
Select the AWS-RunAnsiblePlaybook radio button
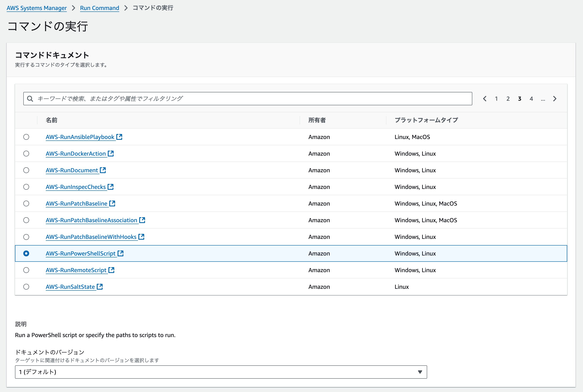pos(26,137)
